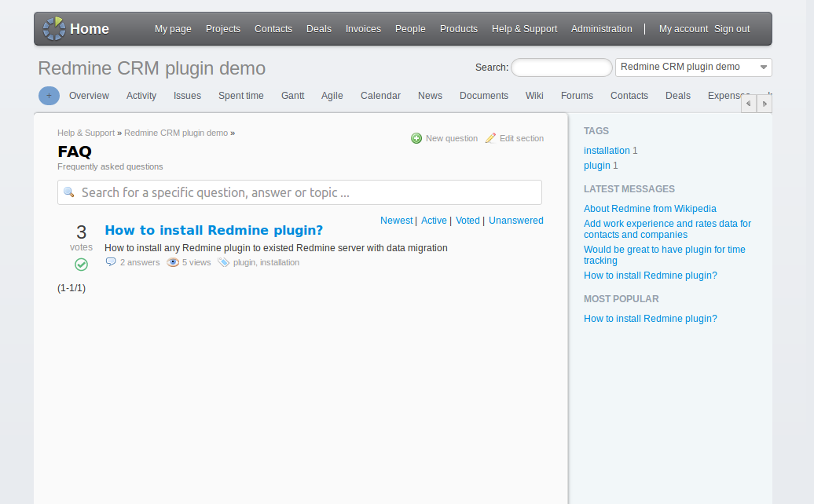Open Invoices in the top menu

click(363, 29)
